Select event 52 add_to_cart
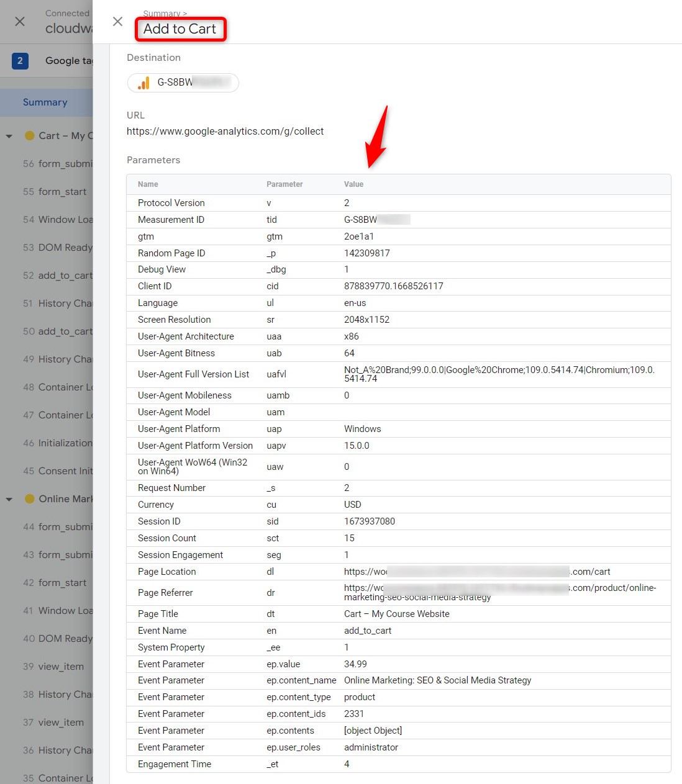 click(x=57, y=276)
